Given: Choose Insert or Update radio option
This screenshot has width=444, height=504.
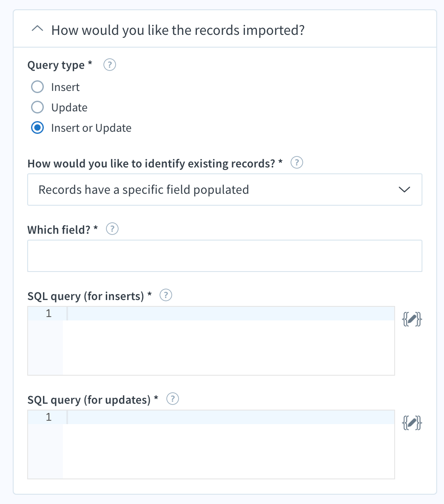Looking at the screenshot, I should click(x=38, y=128).
